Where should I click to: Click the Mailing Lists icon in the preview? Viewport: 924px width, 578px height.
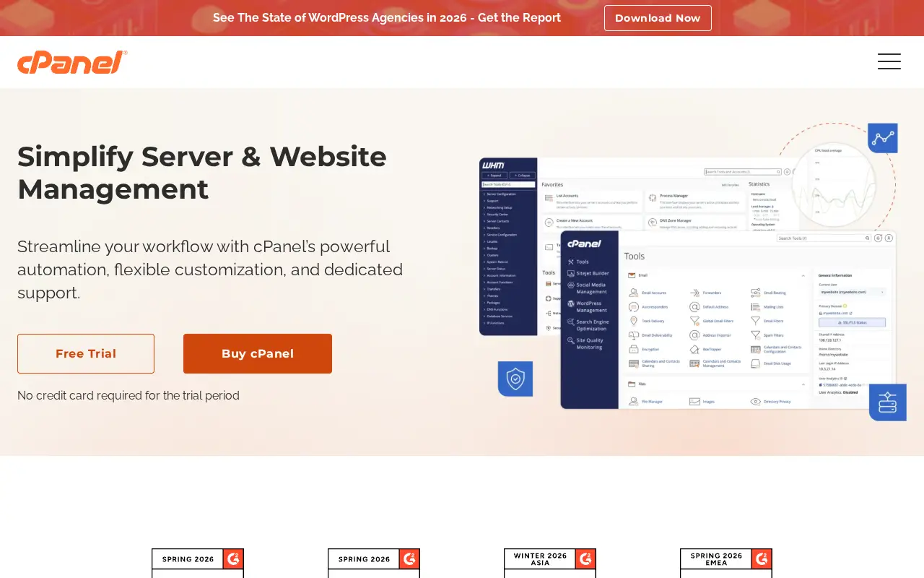coord(756,306)
